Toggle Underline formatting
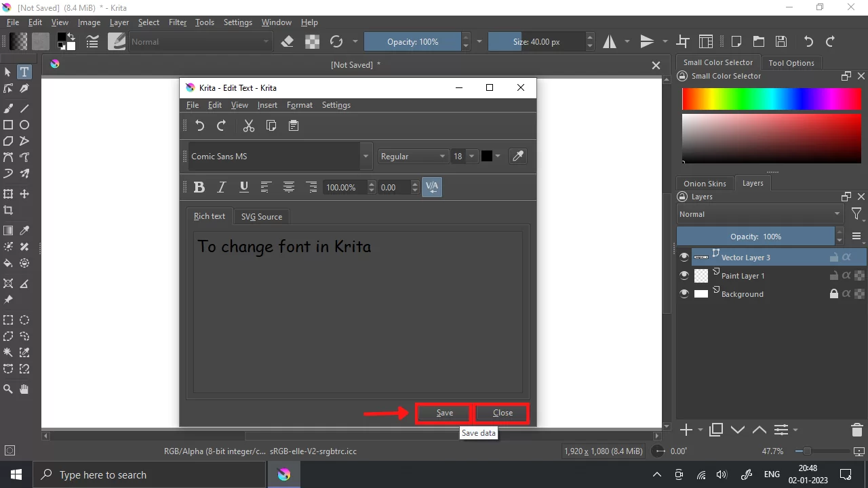Image resolution: width=868 pixels, height=488 pixels. tap(244, 187)
